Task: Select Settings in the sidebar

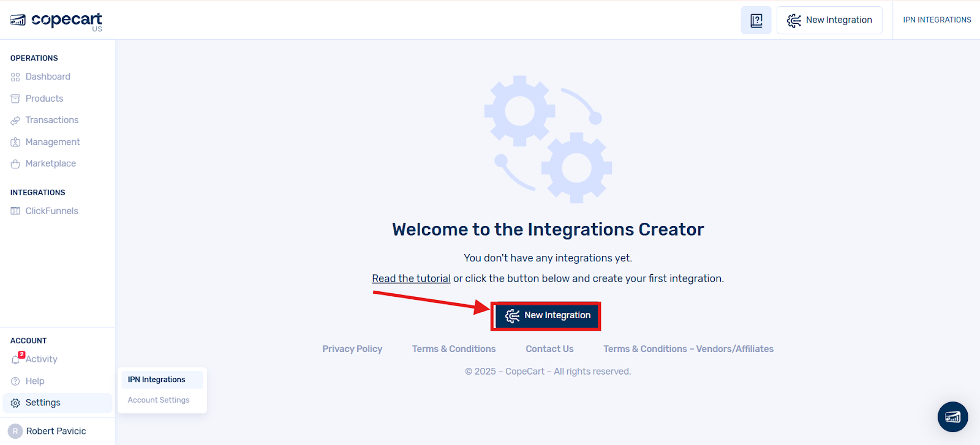Action: pyautogui.click(x=58, y=403)
